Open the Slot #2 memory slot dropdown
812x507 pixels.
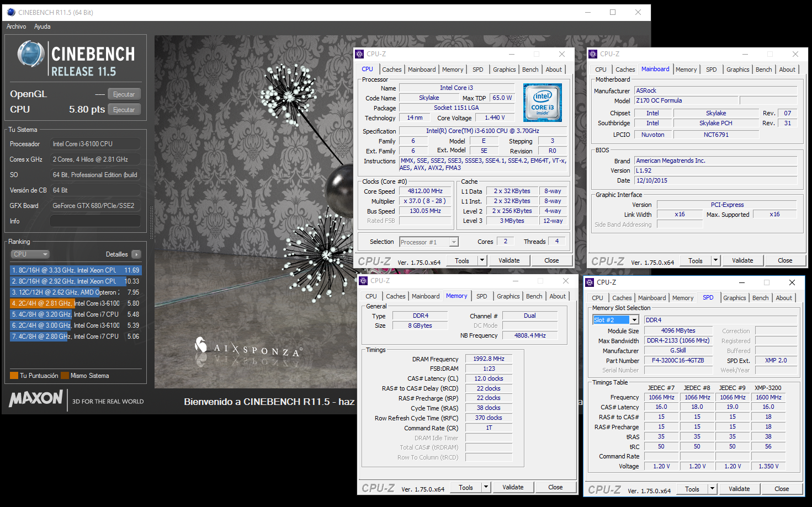tap(615, 320)
